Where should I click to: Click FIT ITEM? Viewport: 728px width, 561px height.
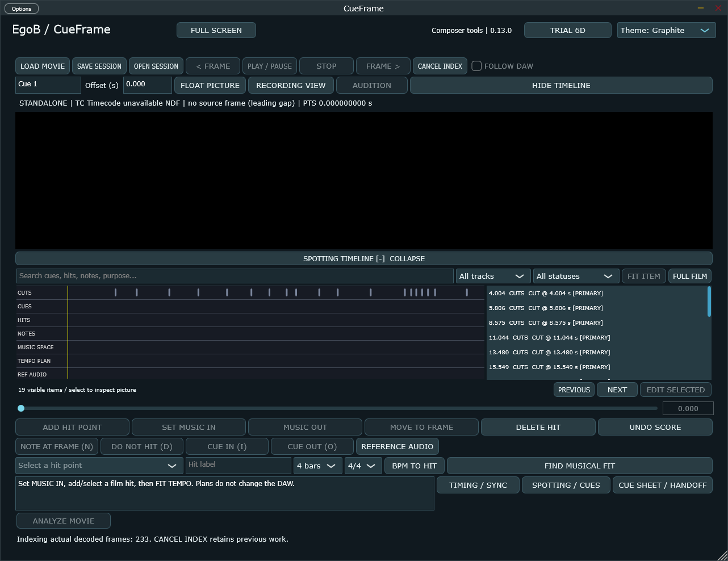[644, 276]
